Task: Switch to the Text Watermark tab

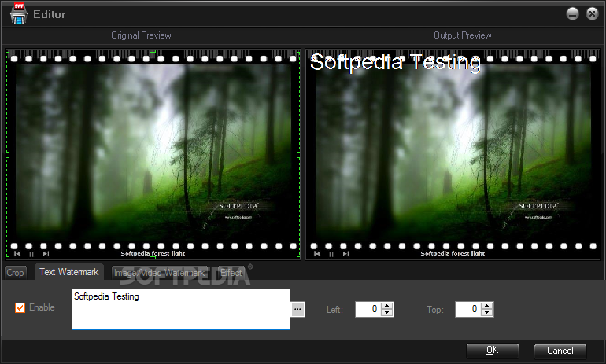Action: (x=69, y=272)
